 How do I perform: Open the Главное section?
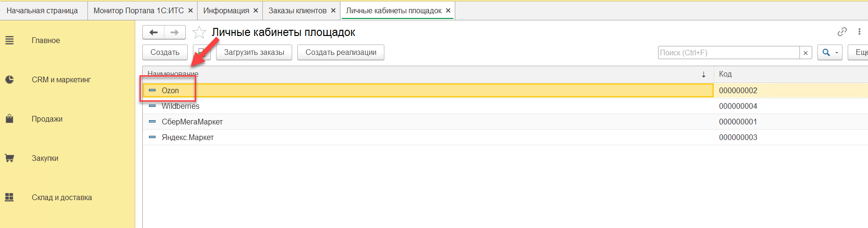(45, 41)
